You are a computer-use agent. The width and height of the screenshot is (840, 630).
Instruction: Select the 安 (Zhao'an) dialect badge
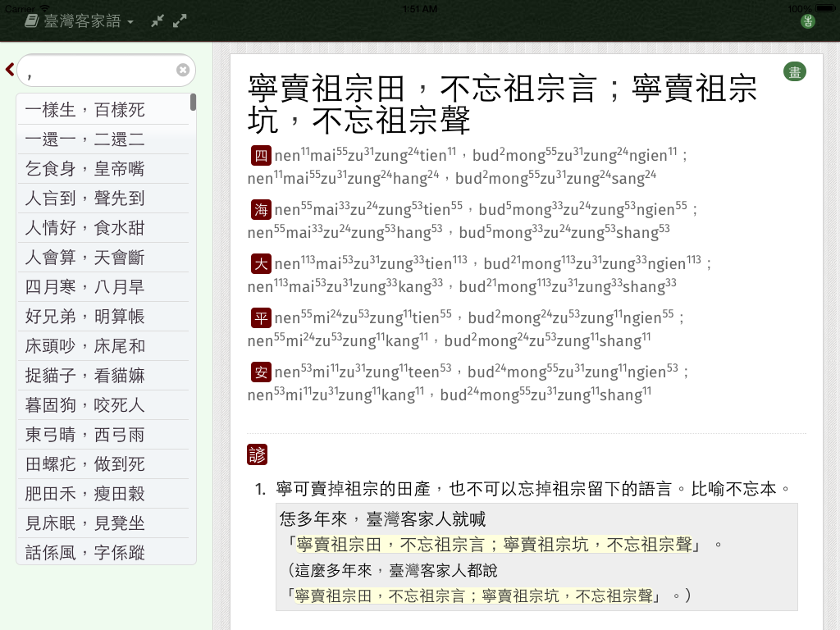click(x=260, y=372)
